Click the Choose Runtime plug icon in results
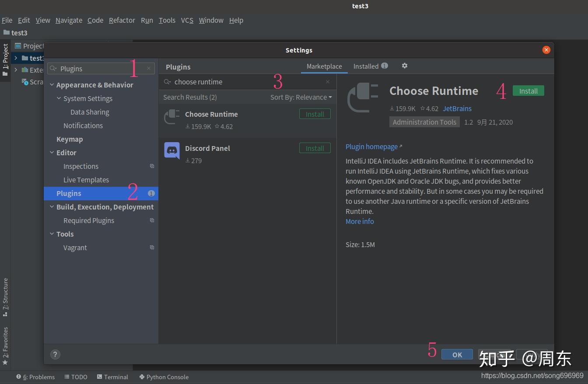The width and height of the screenshot is (588, 384). click(171, 117)
